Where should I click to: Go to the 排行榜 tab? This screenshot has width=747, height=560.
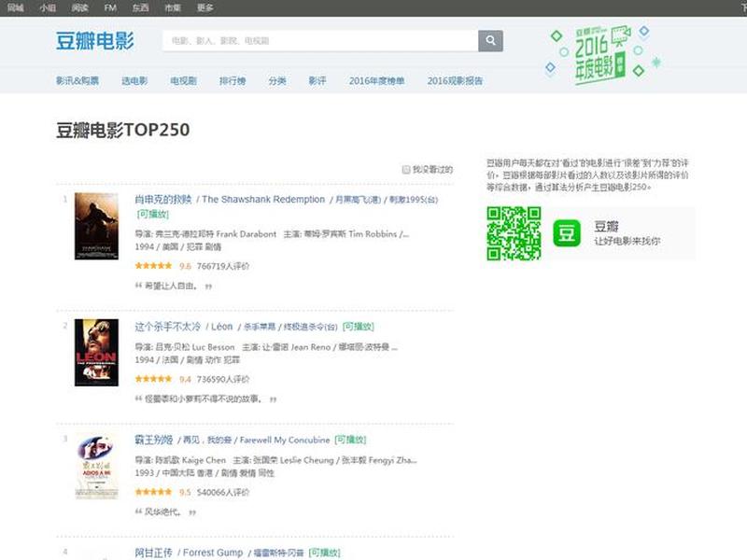click(x=233, y=81)
